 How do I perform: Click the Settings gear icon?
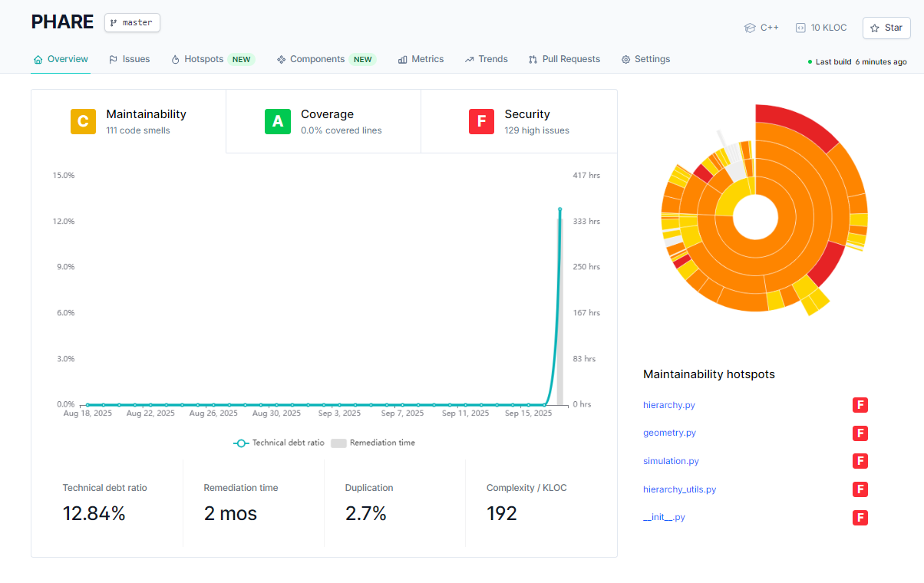pos(625,59)
